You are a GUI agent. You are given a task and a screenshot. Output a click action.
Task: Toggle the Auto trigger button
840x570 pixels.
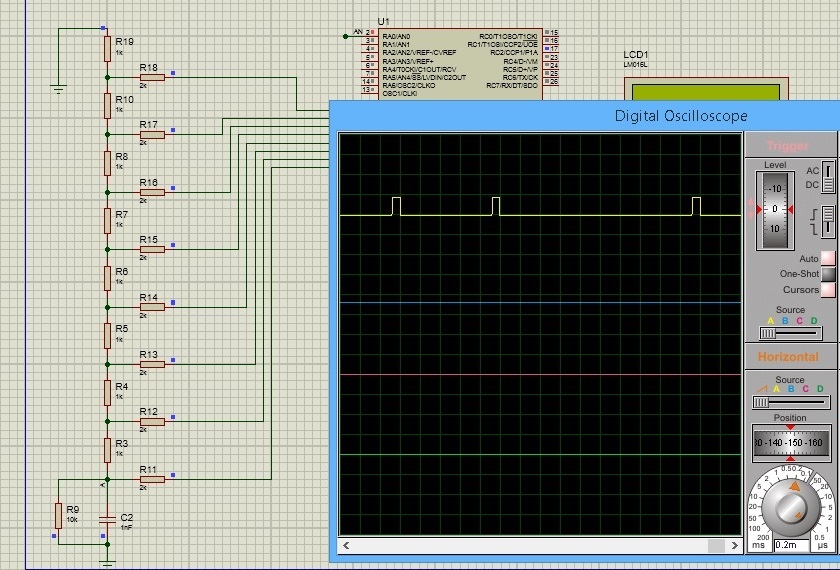[x=828, y=258]
